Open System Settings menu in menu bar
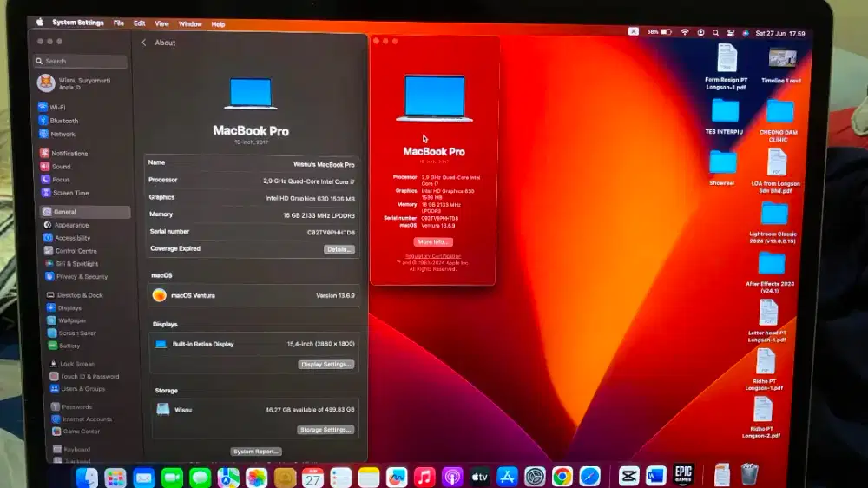Screen dimensions: 868x488 78,23
